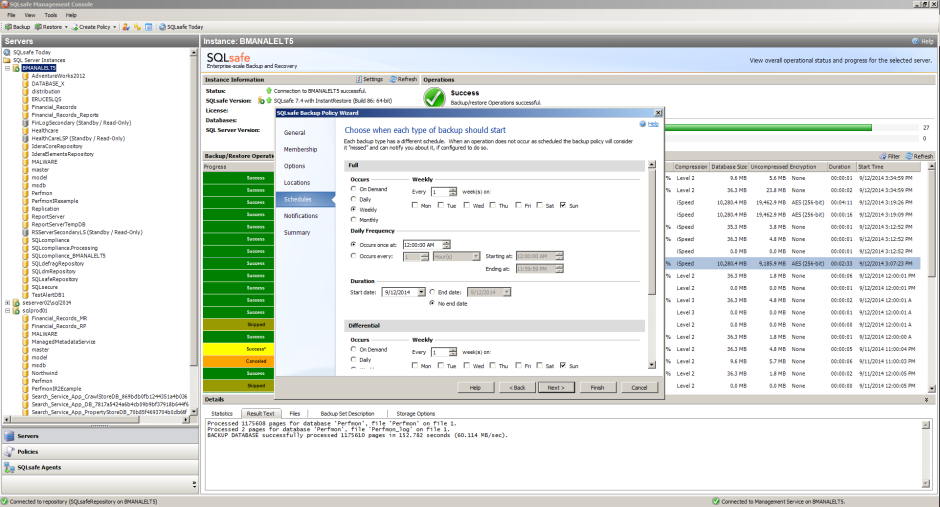The width and height of the screenshot is (940, 507).
Task: Select On Demand in Differential section
Action: pyautogui.click(x=354, y=349)
